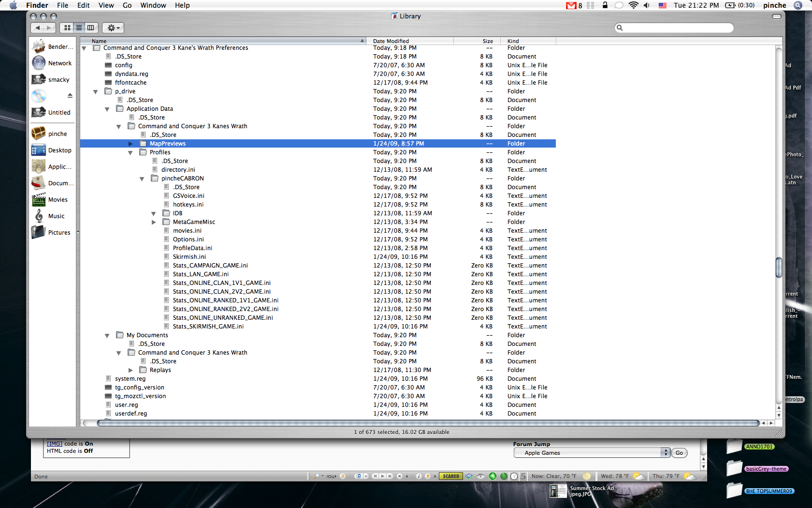Sort the list by the Size column
This screenshot has width=812, height=508.
477,41
